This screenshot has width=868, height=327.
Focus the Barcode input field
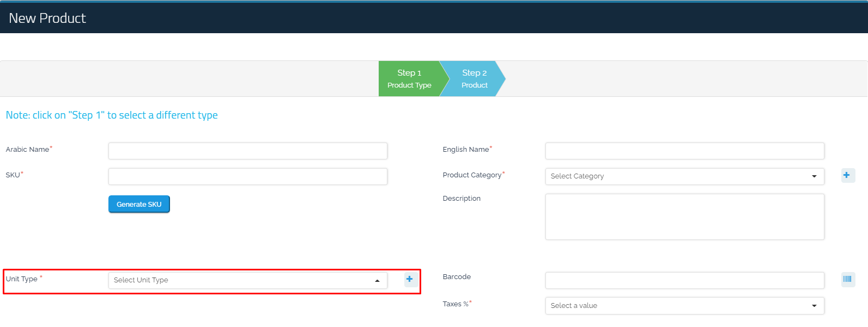[x=684, y=280]
